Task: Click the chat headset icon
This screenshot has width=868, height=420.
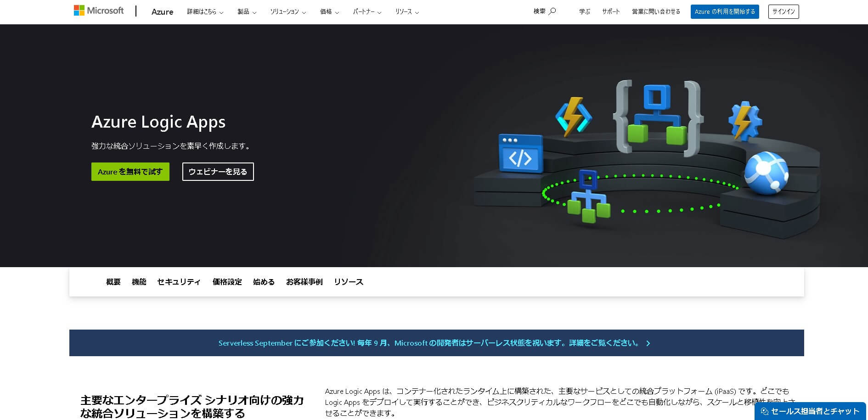Action: tap(764, 411)
